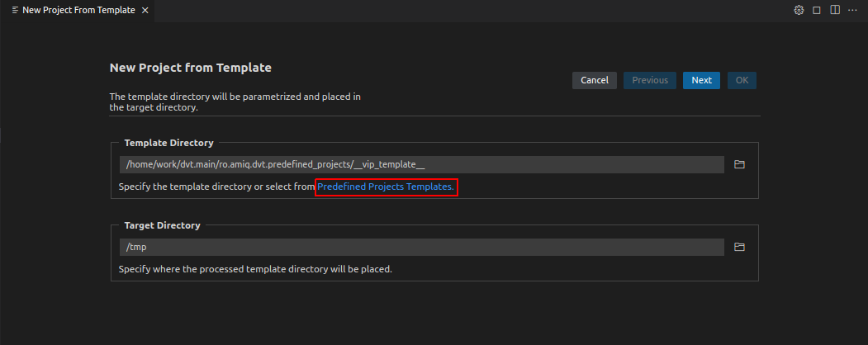
Task: Open the Predefined Projects Templates link
Action: [386, 187]
